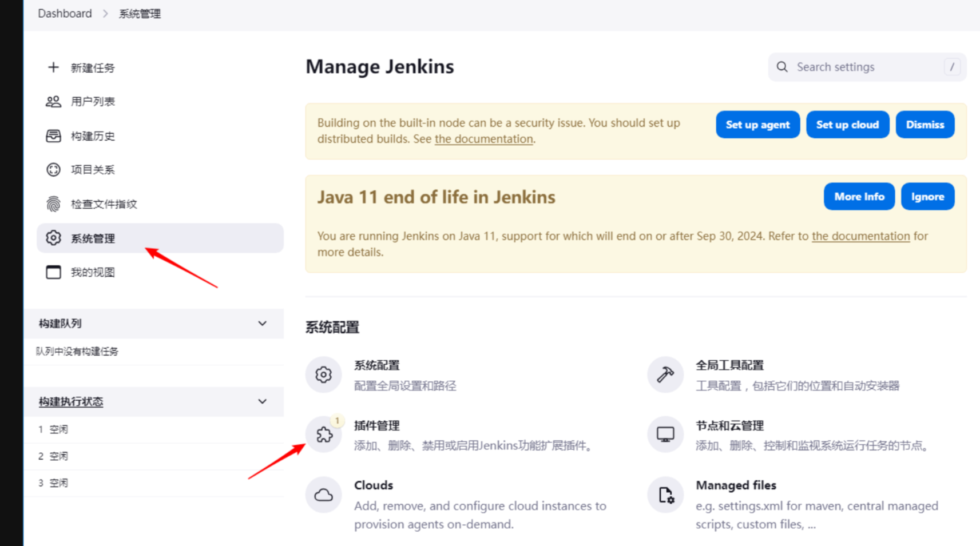Click the puzzle piece icon of 插件管理
This screenshot has width=980, height=546.
coord(324,435)
